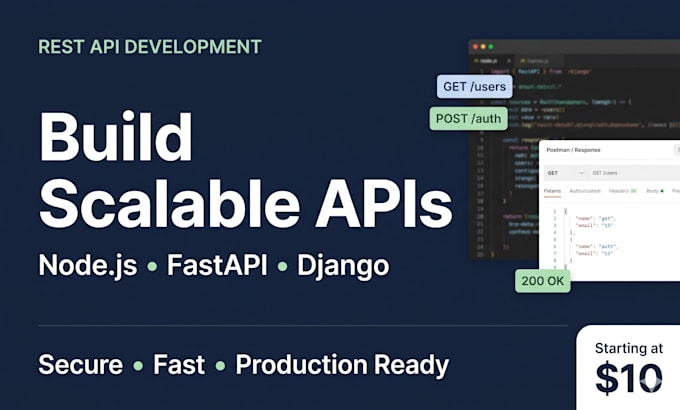Screen dimensions: 680x410
Task: Select the Params tab in Postman
Action: coord(552,191)
